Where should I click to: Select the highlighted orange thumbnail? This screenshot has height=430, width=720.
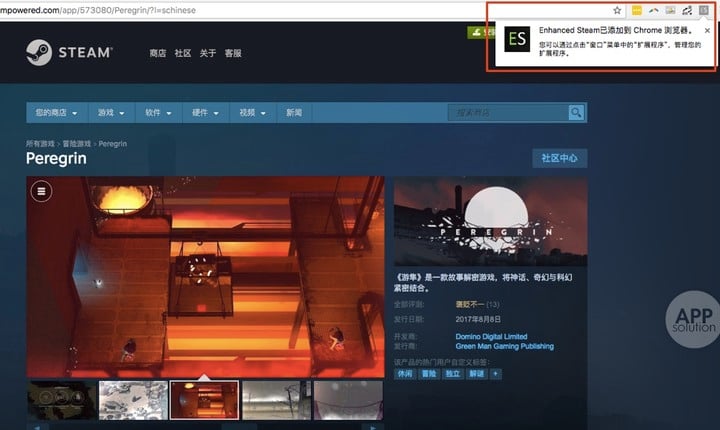pyautogui.click(x=204, y=400)
